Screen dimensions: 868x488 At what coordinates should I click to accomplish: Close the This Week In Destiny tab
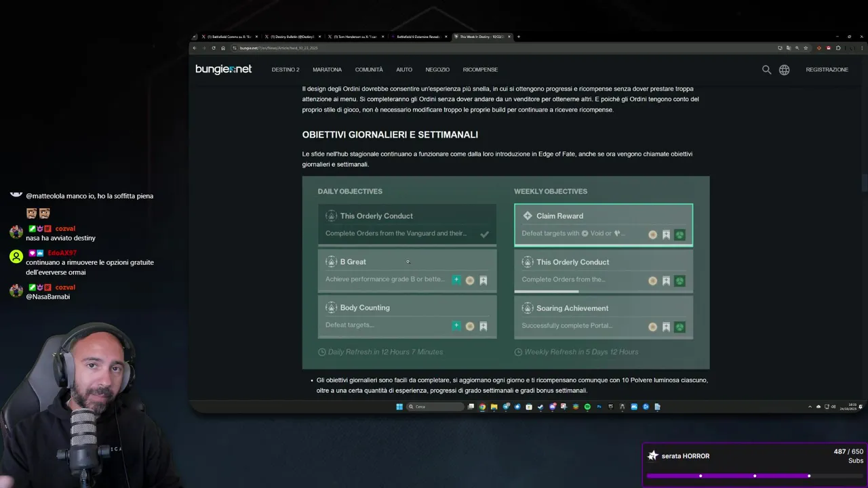pos(509,37)
